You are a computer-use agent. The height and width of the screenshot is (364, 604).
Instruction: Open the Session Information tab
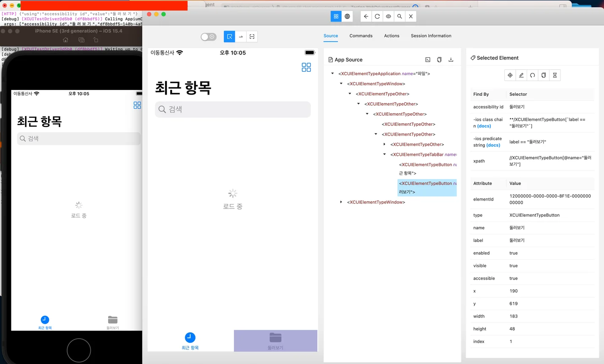(x=431, y=36)
